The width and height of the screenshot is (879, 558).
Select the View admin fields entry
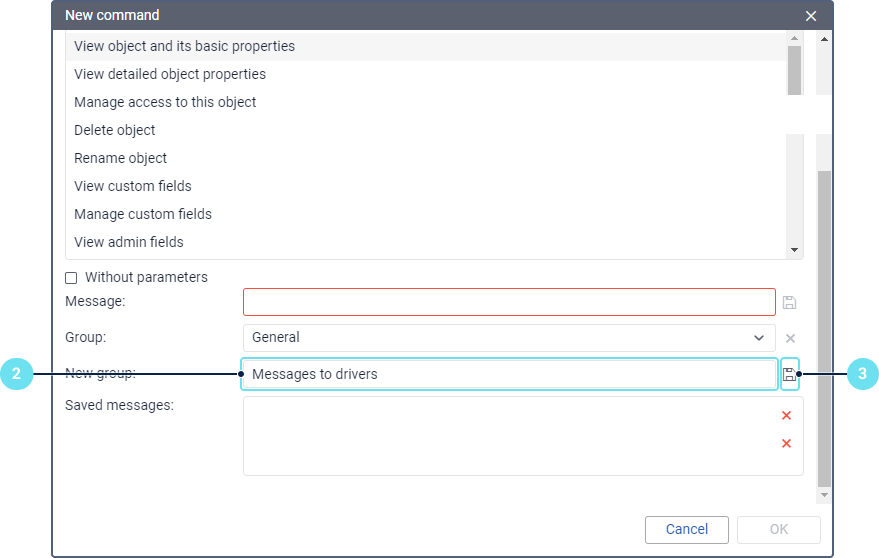click(129, 242)
